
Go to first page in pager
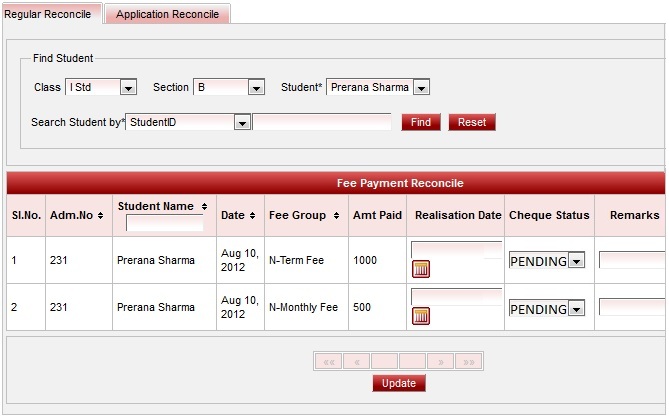(329, 361)
